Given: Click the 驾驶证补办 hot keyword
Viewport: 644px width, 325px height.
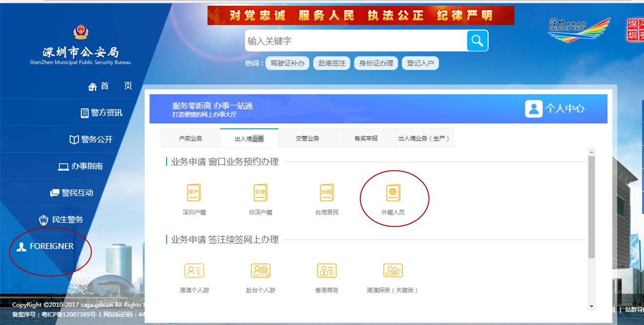Looking at the screenshot, I should (x=287, y=63).
